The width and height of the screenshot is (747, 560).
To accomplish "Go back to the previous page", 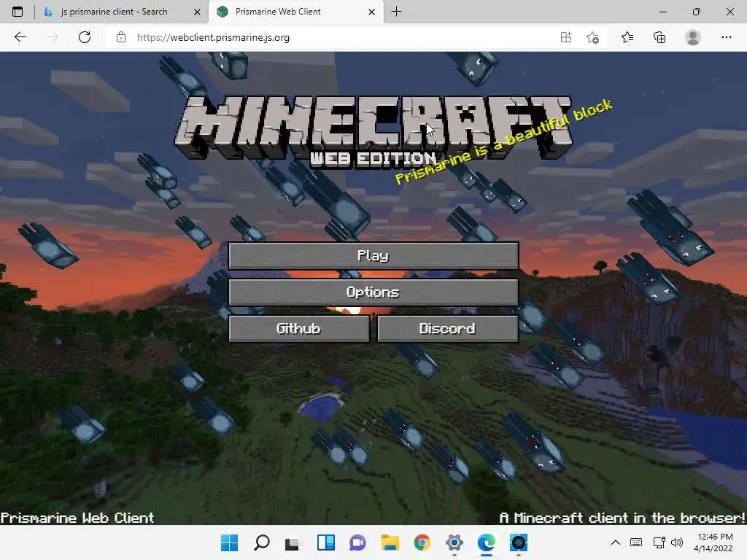I will point(20,37).
